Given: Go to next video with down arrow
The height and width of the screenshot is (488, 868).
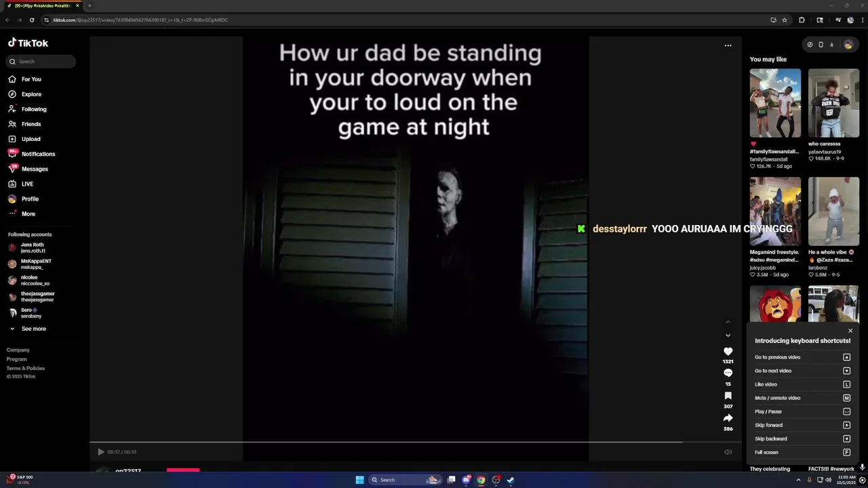Looking at the screenshot, I should coord(728,335).
